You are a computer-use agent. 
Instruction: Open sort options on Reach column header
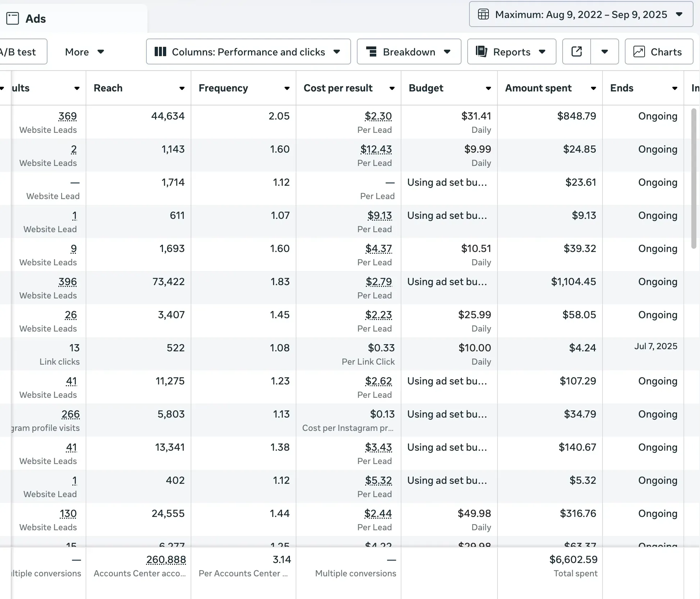point(182,88)
